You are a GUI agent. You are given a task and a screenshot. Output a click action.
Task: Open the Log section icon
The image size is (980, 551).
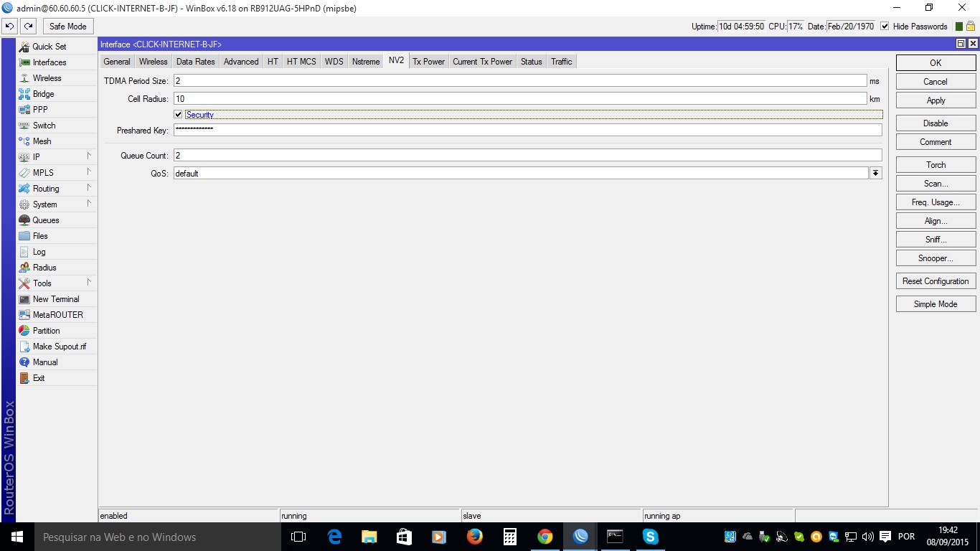(x=24, y=252)
